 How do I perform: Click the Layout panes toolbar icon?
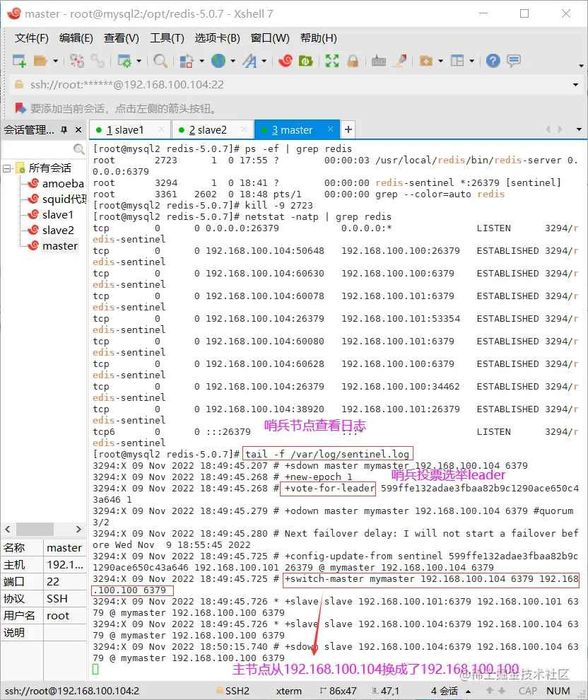457,61
